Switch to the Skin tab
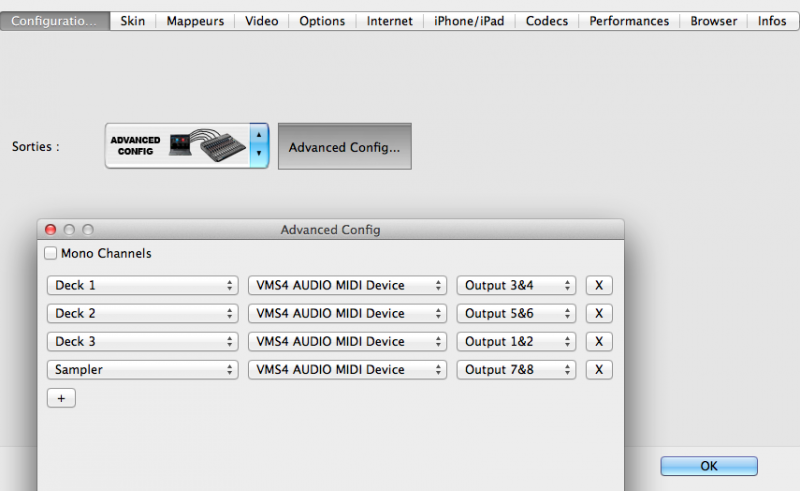Screen dimensions: 800x491 click(132, 21)
